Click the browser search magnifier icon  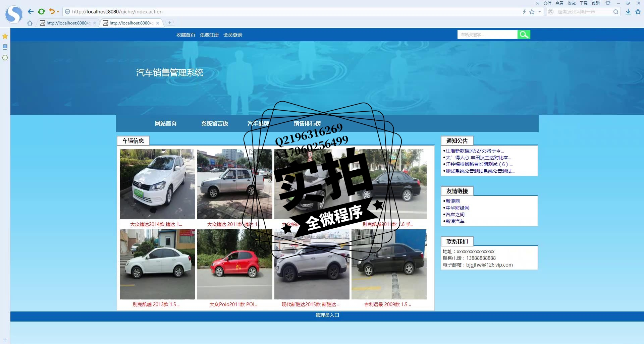pos(616,12)
